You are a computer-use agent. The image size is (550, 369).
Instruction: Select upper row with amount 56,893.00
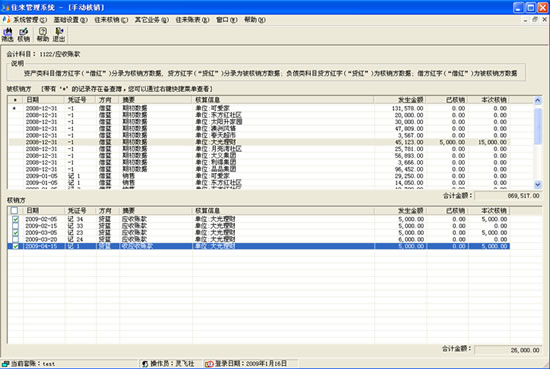259,156
